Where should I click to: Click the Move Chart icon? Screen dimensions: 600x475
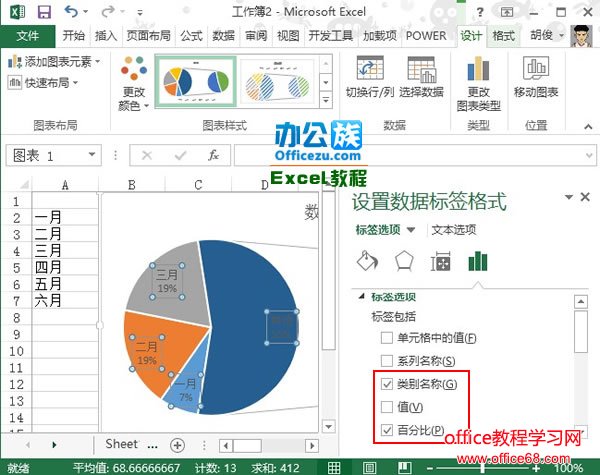click(x=536, y=68)
